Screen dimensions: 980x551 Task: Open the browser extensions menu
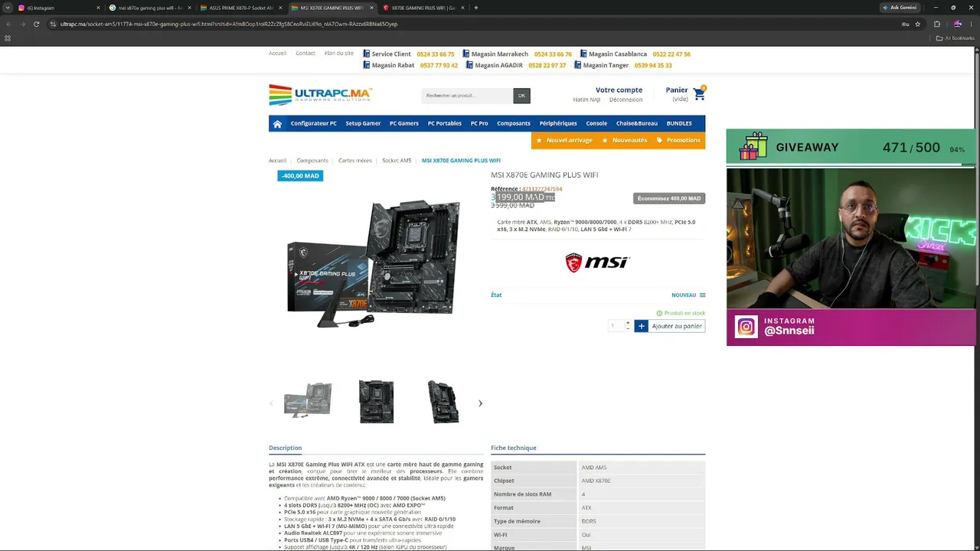point(936,24)
